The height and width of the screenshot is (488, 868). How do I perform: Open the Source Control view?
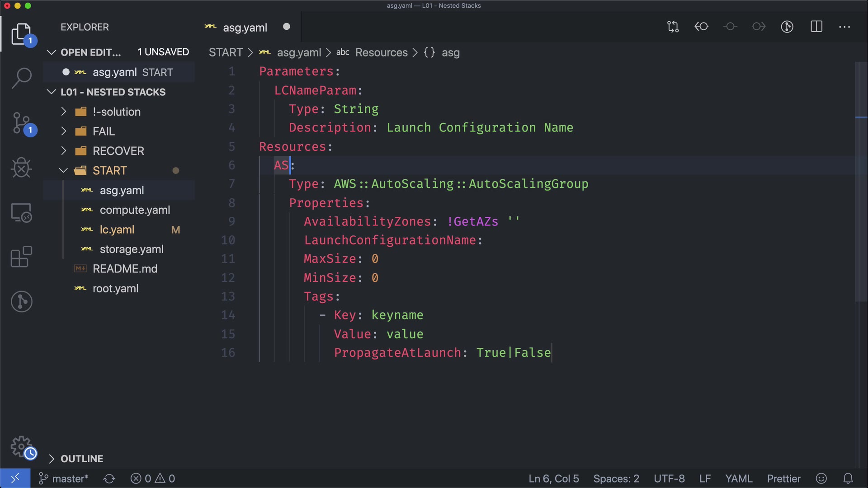pyautogui.click(x=21, y=123)
